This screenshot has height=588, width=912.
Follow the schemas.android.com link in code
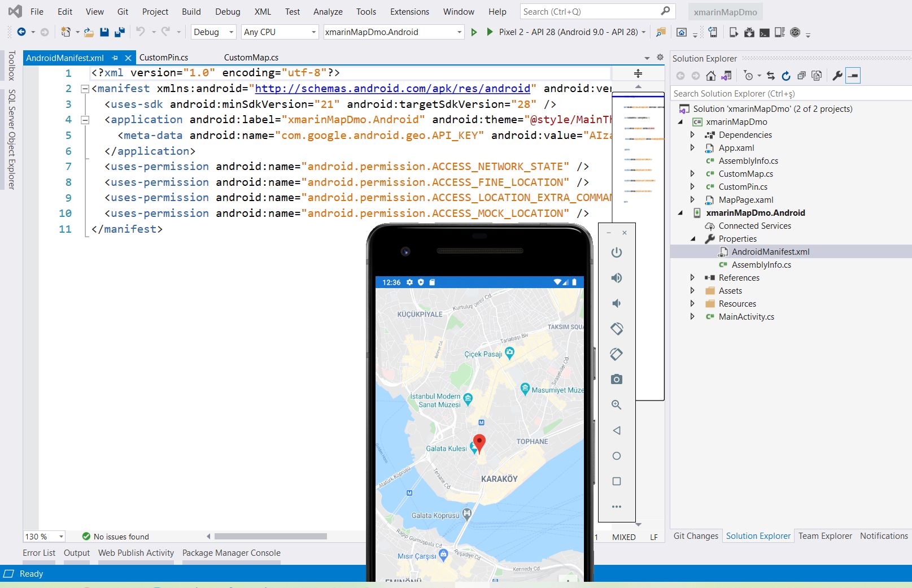pos(392,89)
